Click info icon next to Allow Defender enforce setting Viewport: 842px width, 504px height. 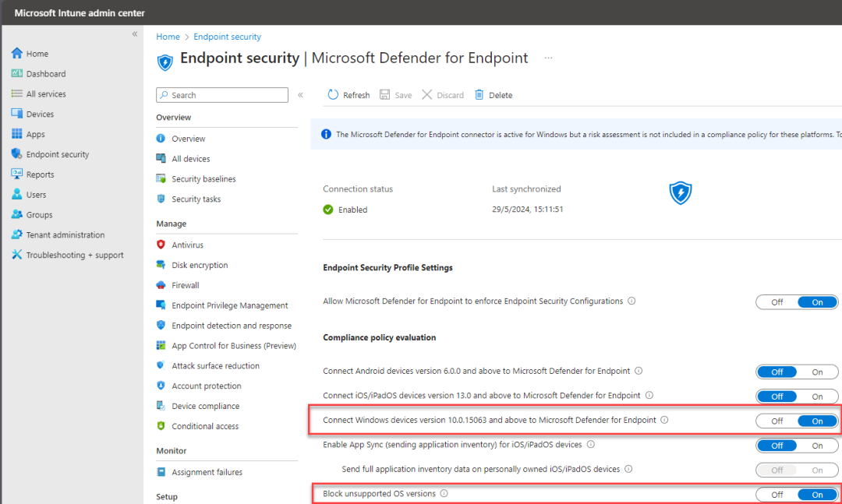click(x=631, y=301)
